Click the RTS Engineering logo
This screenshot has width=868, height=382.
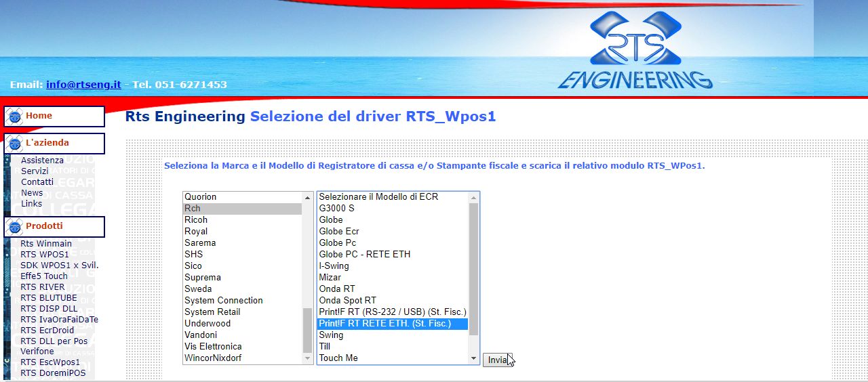(635, 50)
